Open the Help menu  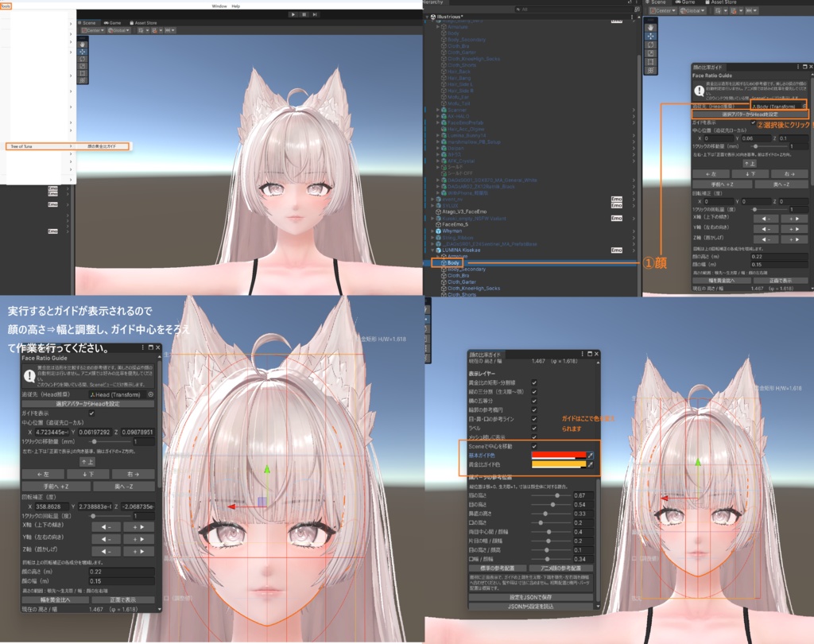click(x=235, y=6)
